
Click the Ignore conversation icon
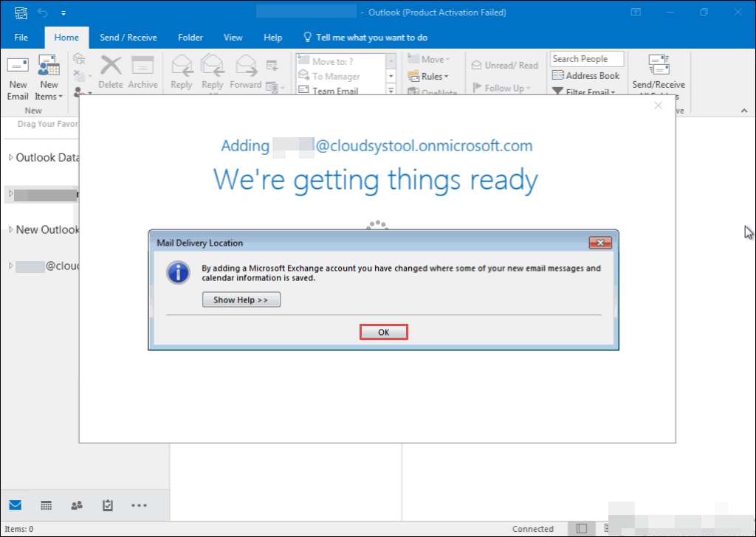click(79, 59)
